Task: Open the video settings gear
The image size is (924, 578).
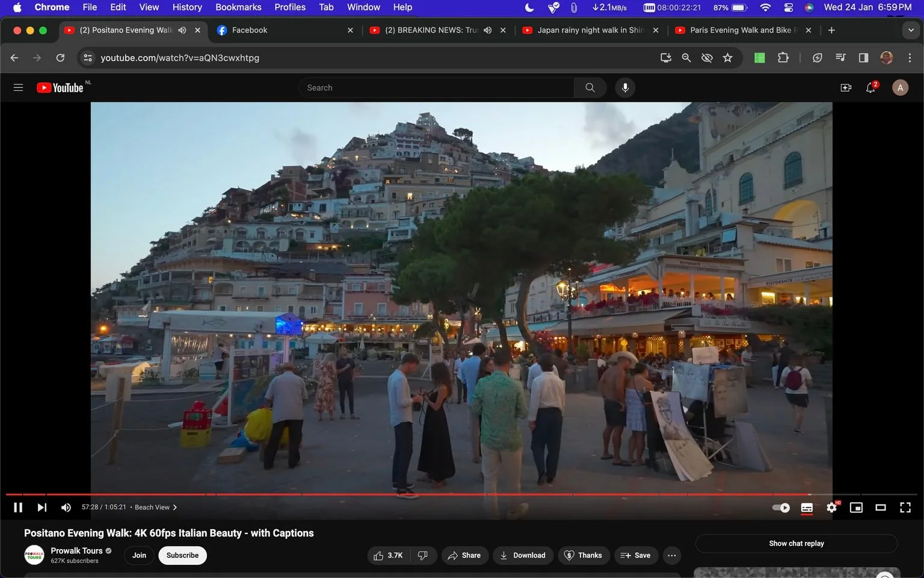Action: pyautogui.click(x=832, y=508)
